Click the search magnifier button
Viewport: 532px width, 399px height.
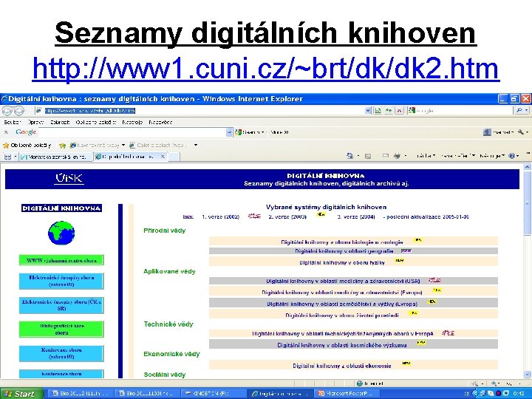(x=519, y=110)
